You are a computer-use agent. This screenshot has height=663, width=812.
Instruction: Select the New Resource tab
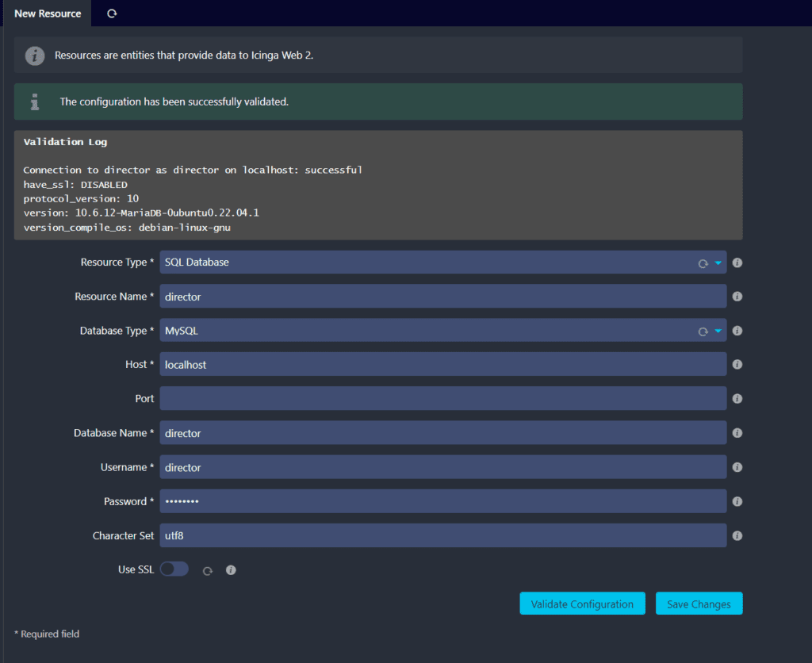(48, 13)
